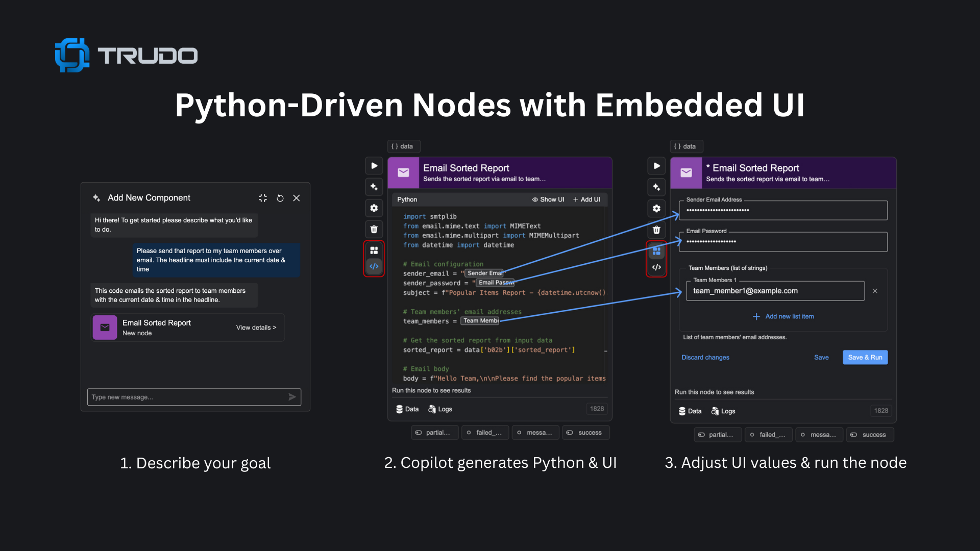980x551 pixels.
Task: Reset the copilot chat with refresh icon
Action: [280, 198]
